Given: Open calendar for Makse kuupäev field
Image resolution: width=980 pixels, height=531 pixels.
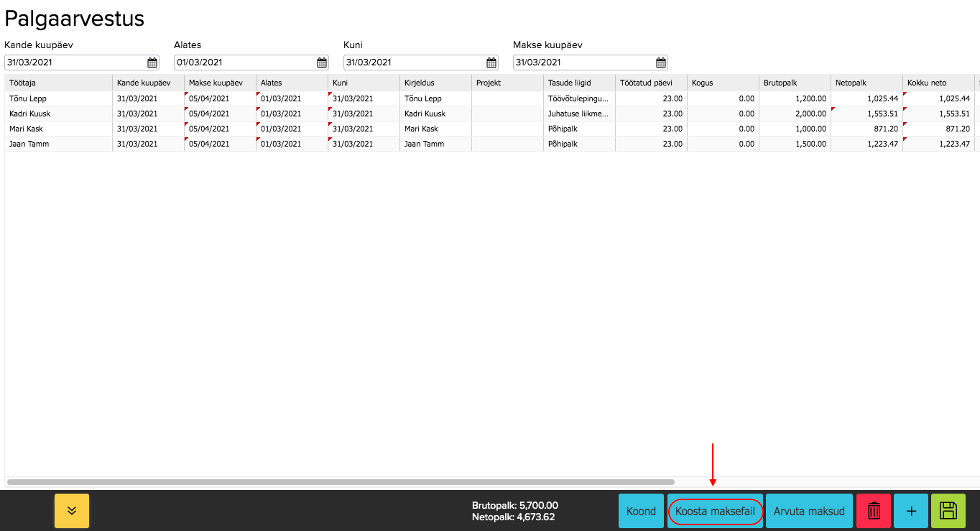Looking at the screenshot, I should click(661, 63).
